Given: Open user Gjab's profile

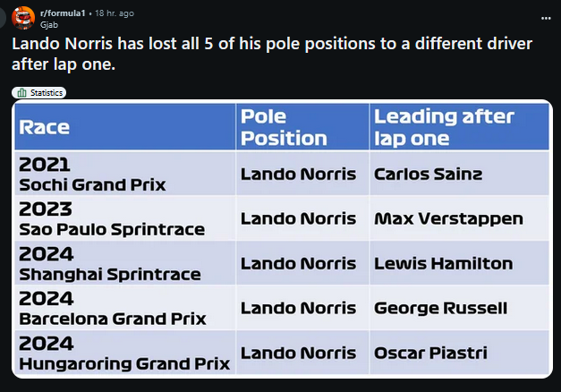Looking at the screenshot, I should coord(49,25).
